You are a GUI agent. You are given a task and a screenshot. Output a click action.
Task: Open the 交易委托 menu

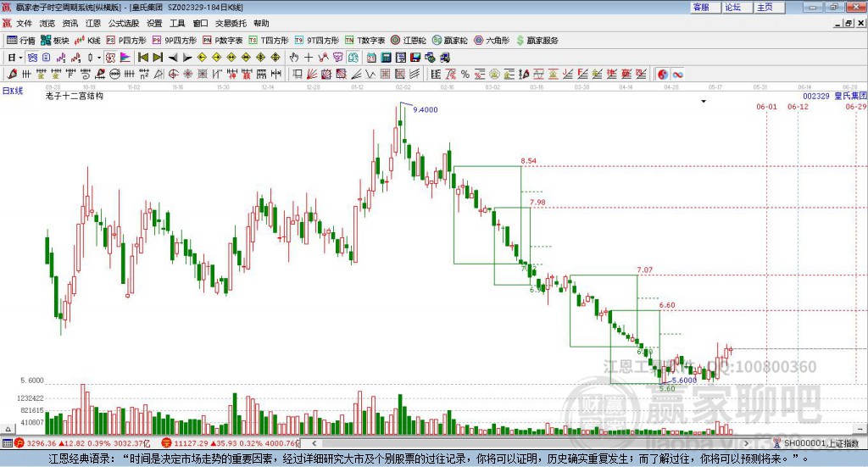tap(231, 23)
